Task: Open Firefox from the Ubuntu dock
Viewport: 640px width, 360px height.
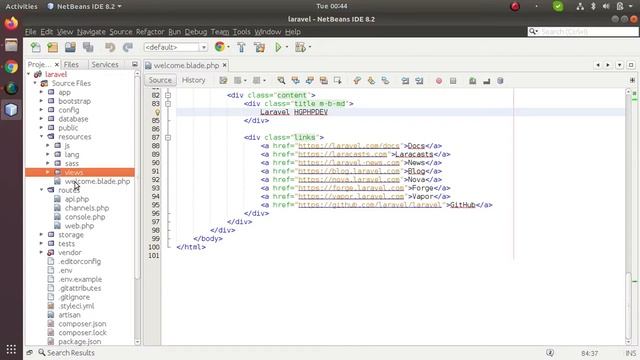Action: click(11, 23)
